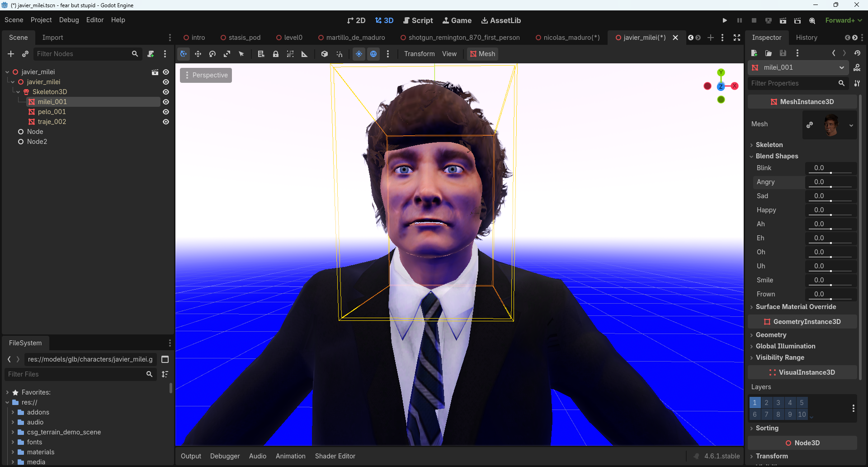The image size is (868, 467).
Task: Add a new node with plus icon
Action: [11, 54]
